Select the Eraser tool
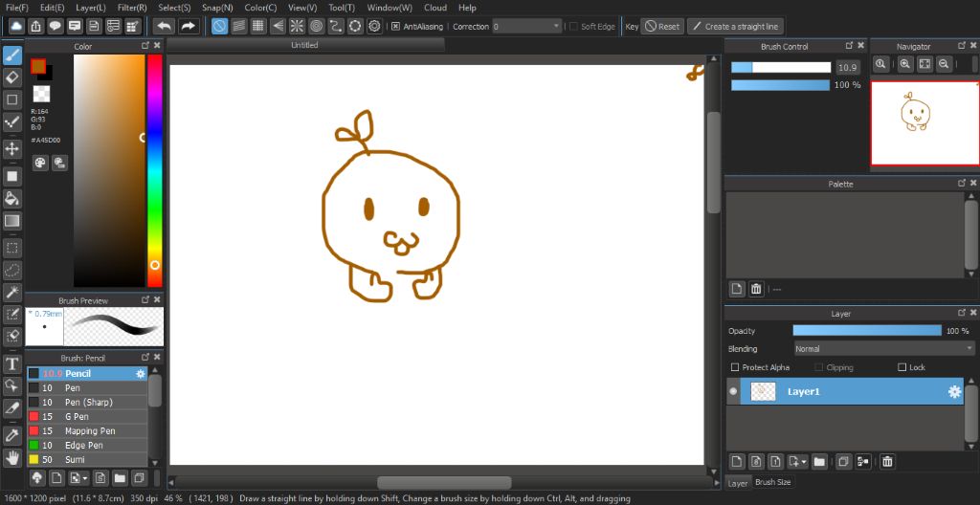The height and width of the screenshot is (505, 980). pos(11,77)
